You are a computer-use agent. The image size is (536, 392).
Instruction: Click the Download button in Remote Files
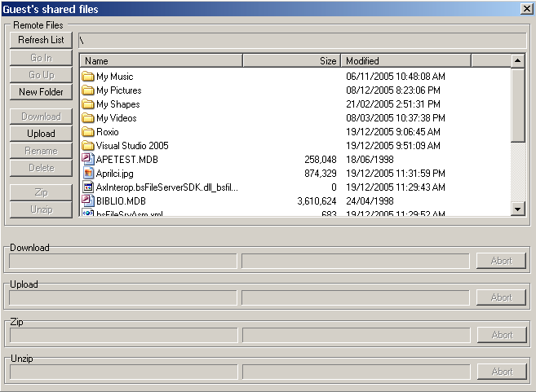tap(41, 117)
